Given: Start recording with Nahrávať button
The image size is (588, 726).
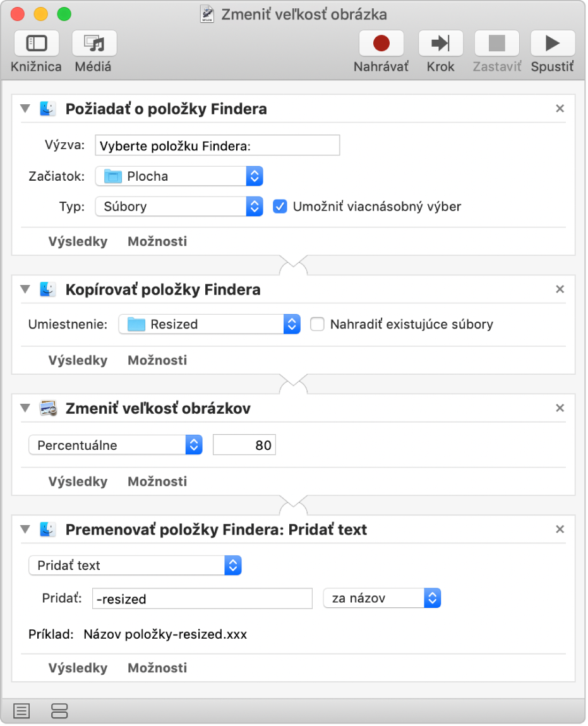Looking at the screenshot, I should tap(381, 44).
